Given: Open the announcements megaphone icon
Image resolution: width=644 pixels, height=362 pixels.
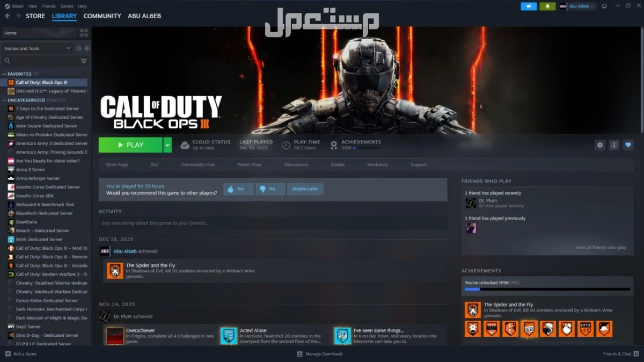Looking at the screenshot, I should click(x=528, y=6).
